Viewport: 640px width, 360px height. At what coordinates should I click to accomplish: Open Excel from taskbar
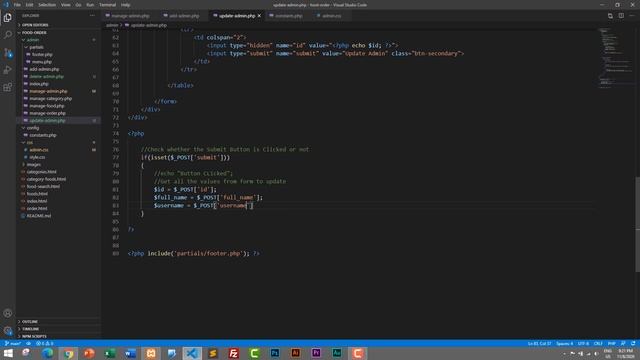pyautogui.click(x=110, y=353)
